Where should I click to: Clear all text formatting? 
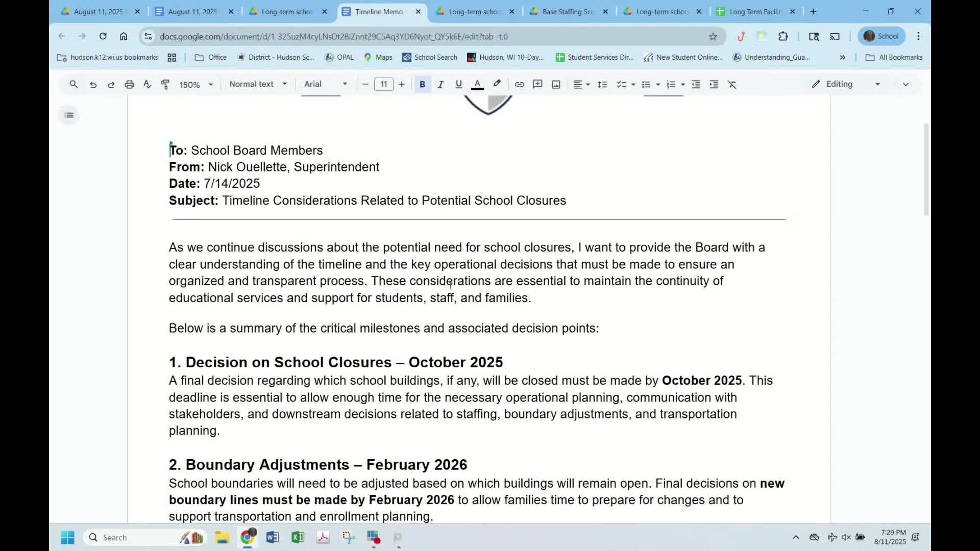732,84
